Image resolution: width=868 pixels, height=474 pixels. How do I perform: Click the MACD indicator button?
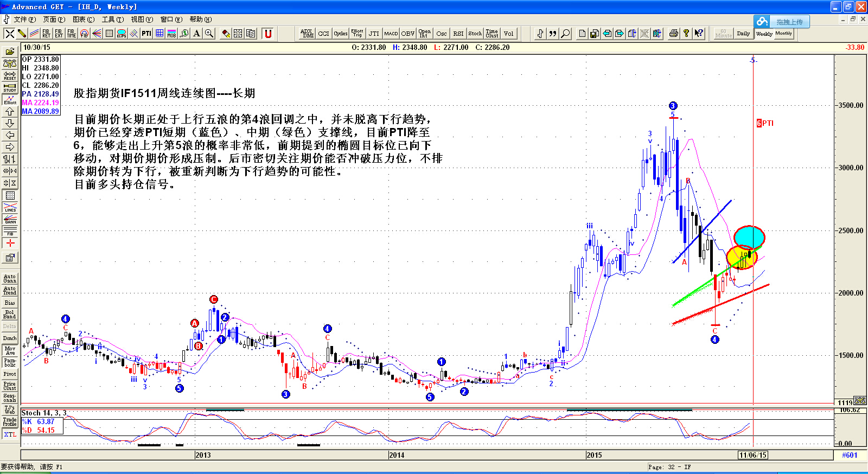[x=391, y=34]
